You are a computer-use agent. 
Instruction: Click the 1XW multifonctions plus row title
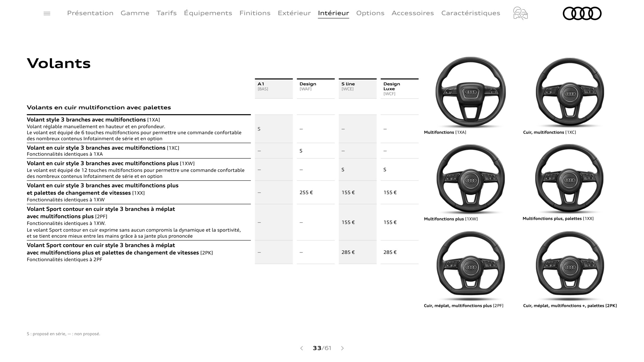(x=111, y=164)
